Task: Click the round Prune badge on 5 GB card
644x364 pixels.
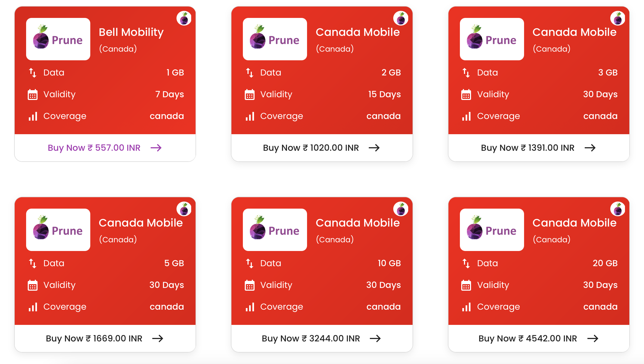Action: point(184,209)
